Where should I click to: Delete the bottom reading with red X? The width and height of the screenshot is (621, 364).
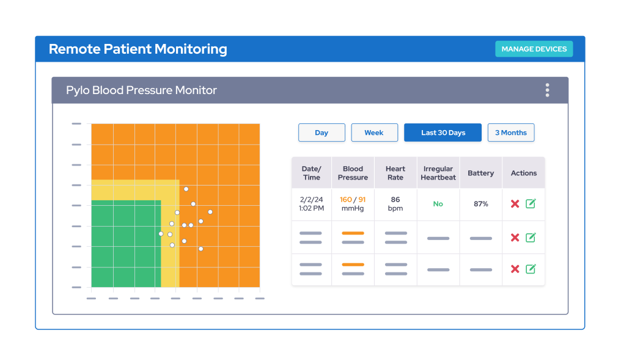[x=515, y=269]
